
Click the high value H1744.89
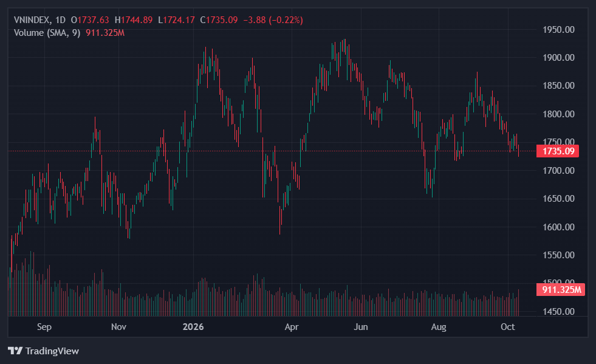click(x=134, y=20)
